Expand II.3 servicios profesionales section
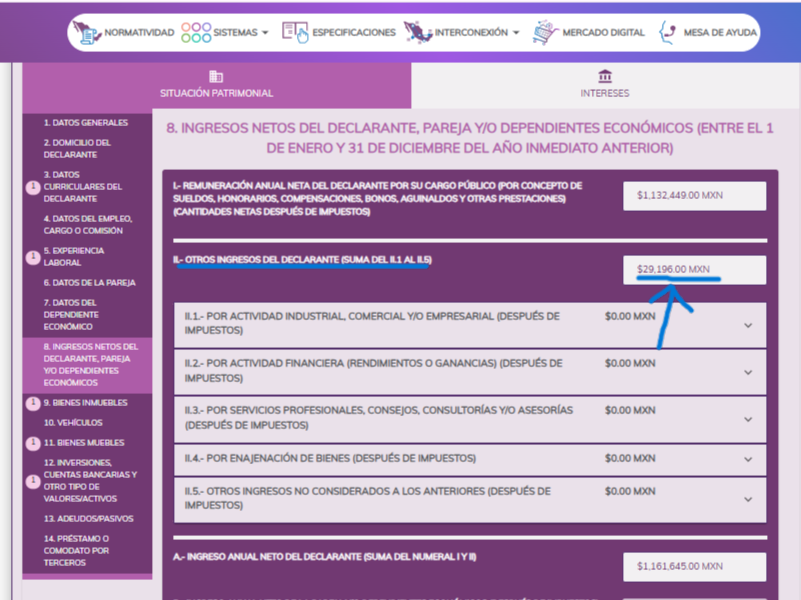The height and width of the screenshot is (600, 801). pyautogui.click(x=748, y=419)
